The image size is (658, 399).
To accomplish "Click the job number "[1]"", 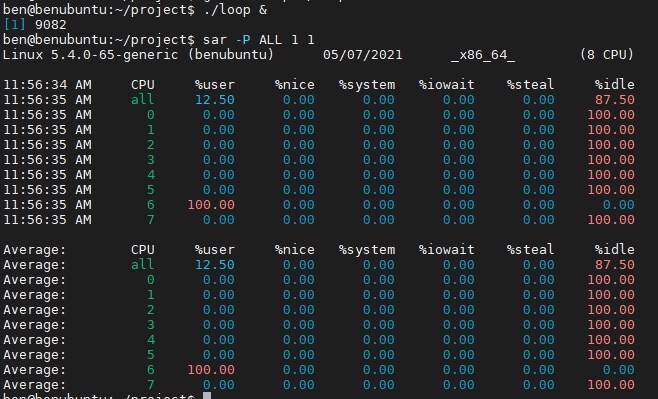I will pyautogui.click(x=14, y=25).
